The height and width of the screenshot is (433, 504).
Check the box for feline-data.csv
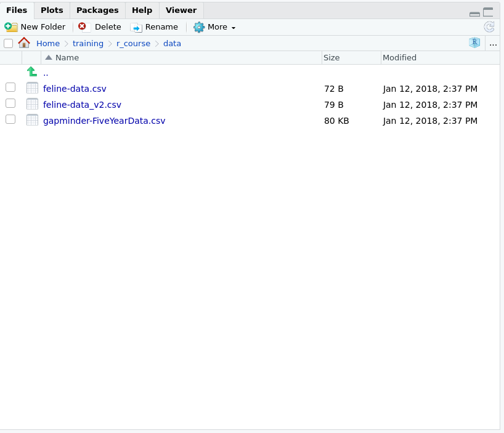pyautogui.click(x=10, y=87)
